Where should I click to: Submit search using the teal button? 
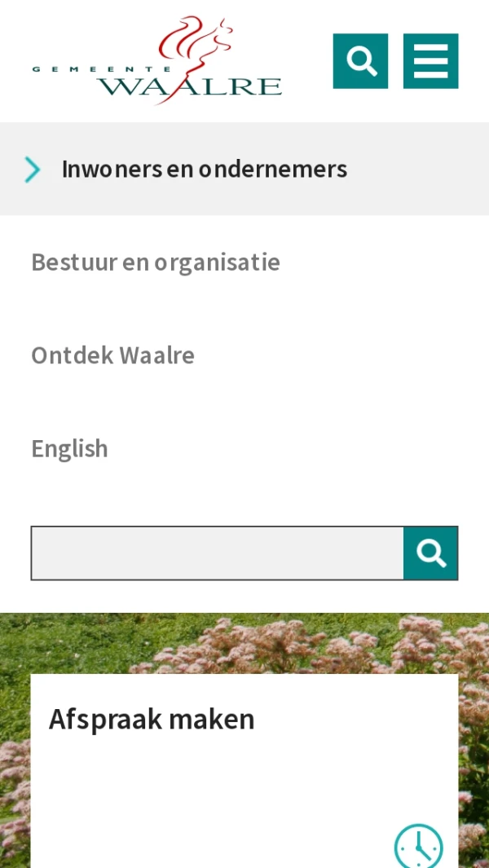(x=431, y=553)
